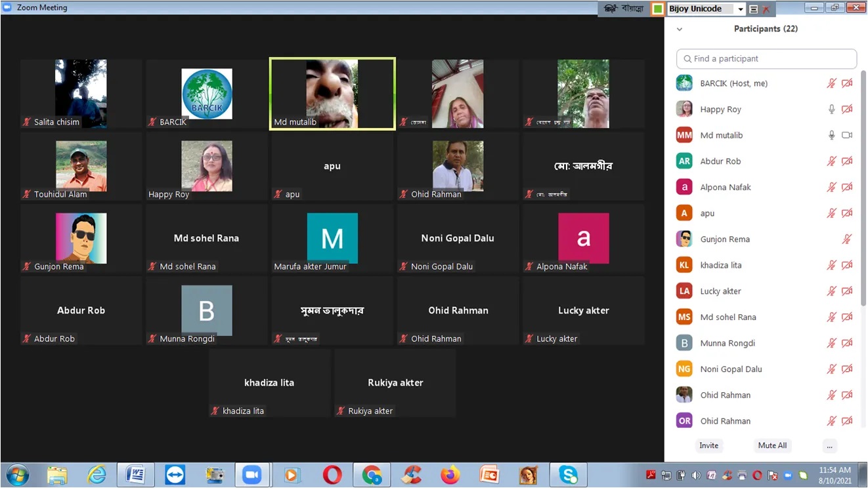Click Md mutalib's highlighted video tile

click(x=332, y=94)
